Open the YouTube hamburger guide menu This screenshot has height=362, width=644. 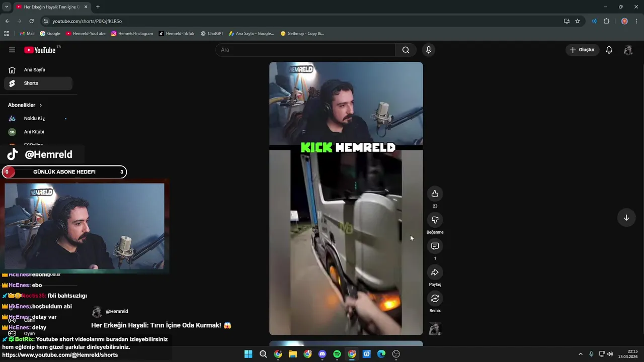coord(12,50)
